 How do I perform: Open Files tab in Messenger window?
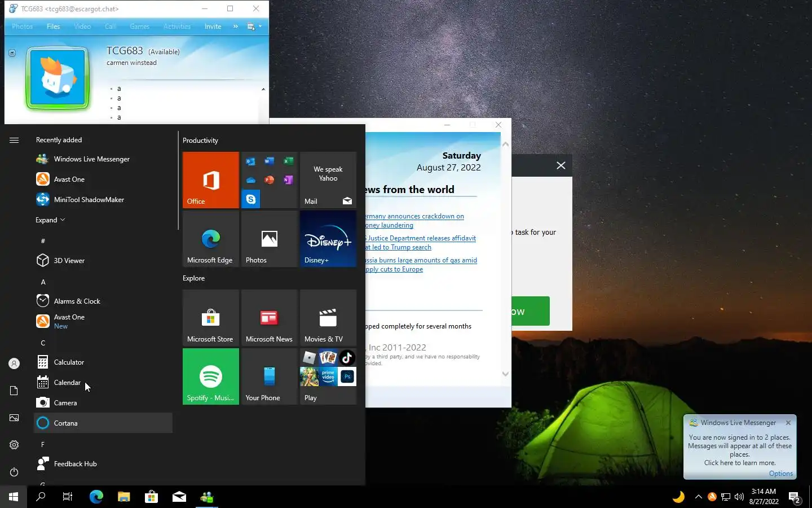click(53, 27)
